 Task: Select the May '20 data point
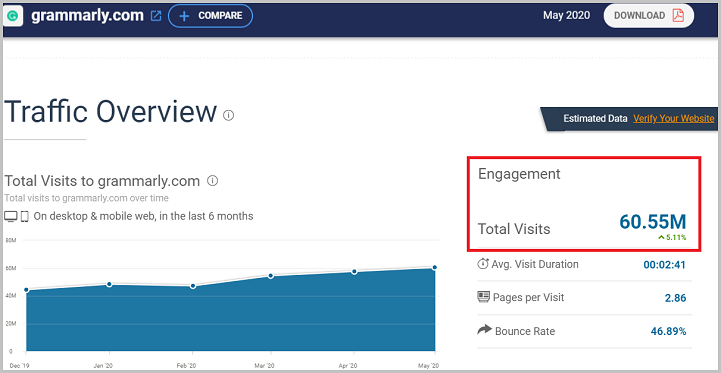tap(435, 267)
